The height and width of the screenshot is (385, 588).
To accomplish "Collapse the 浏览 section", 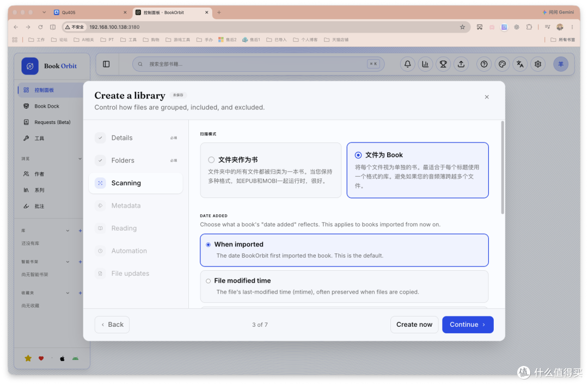I will tap(80, 159).
